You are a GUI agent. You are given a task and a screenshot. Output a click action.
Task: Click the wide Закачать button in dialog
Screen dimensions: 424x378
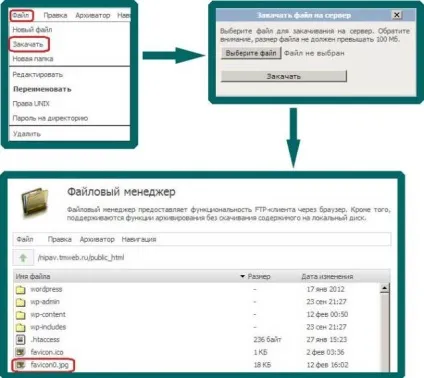tap(284, 76)
